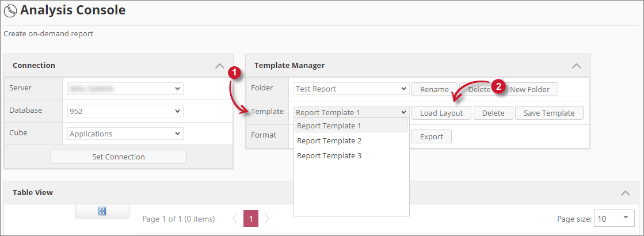Open the Folder dropdown showing Test Report
Image resolution: width=644 pixels, height=236 pixels.
(x=350, y=89)
